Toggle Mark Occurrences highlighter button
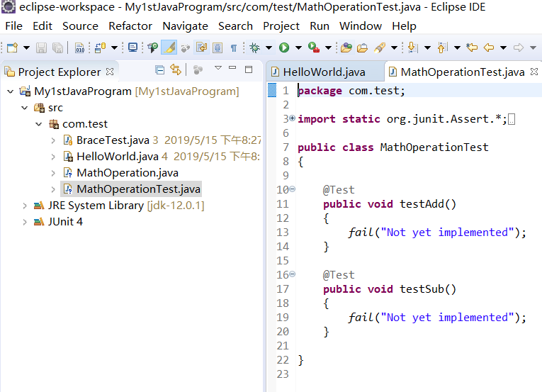Screen dimensions: 542x392 pyautogui.click(x=169, y=47)
